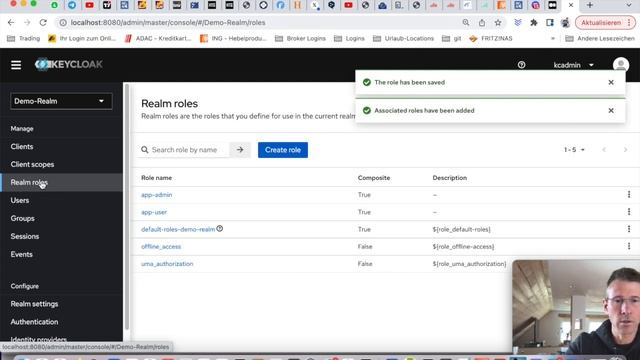Open the Demo-Realm selector dropdown
This screenshot has width=640, height=360.
click(61, 101)
